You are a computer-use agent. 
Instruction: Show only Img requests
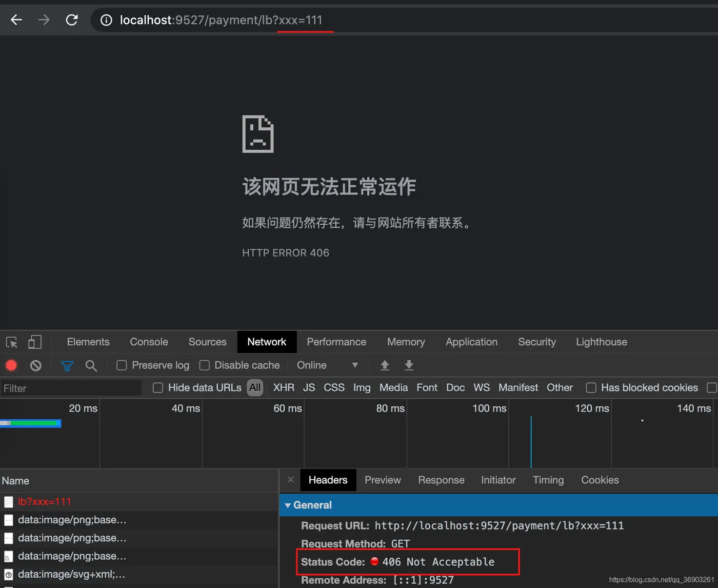[x=362, y=388]
